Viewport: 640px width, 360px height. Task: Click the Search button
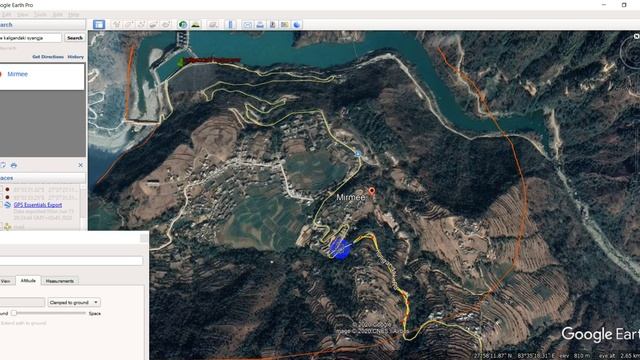tap(75, 38)
